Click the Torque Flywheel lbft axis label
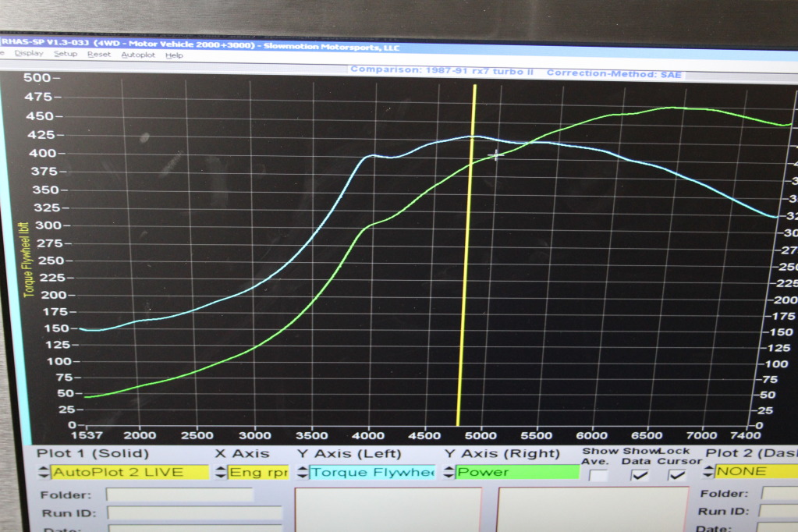This screenshot has height=532, width=798. (27, 260)
